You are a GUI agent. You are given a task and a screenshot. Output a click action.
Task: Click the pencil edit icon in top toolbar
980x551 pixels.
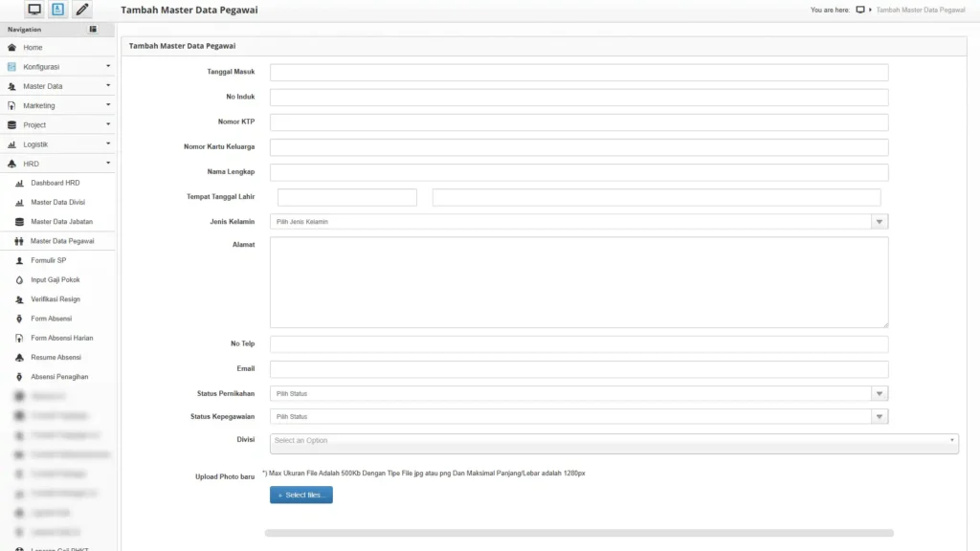(82, 10)
